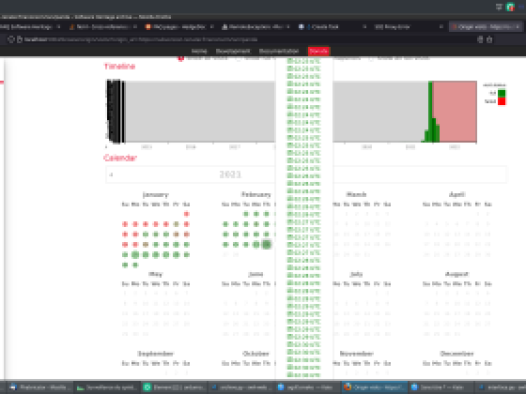Image resolution: width=526 pixels, height=394 pixels.
Task: Select the lone red day in January's first row
Action: pyautogui.click(x=187, y=214)
